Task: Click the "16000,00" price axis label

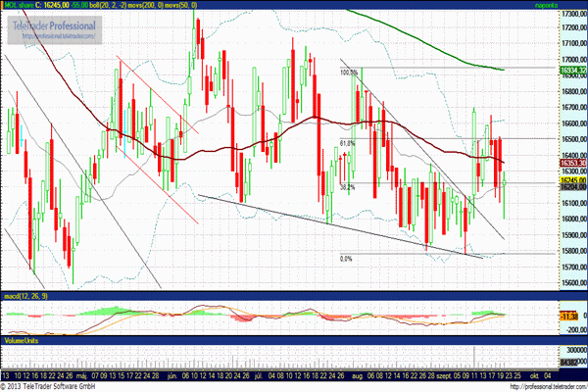Action: coord(574,219)
